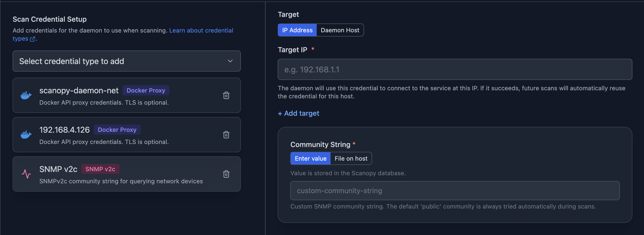This screenshot has height=235, width=644.
Task: Click the external link icon after credential types
Action: pyautogui.click(x=33, y=39)
